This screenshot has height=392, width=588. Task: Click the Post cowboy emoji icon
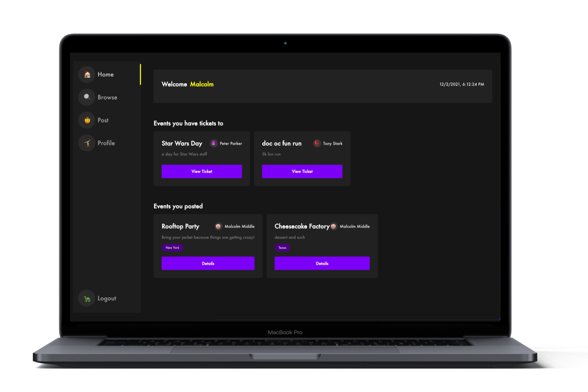(87, 120)
